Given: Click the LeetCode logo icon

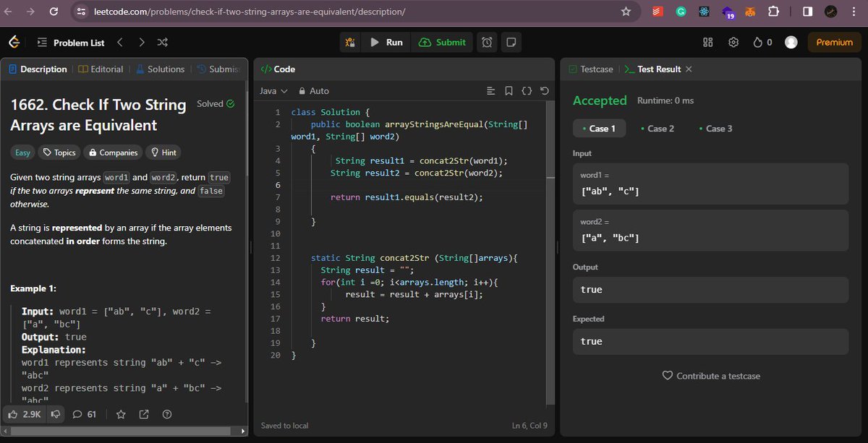Looking at the screenshot, I should point(14,43).
